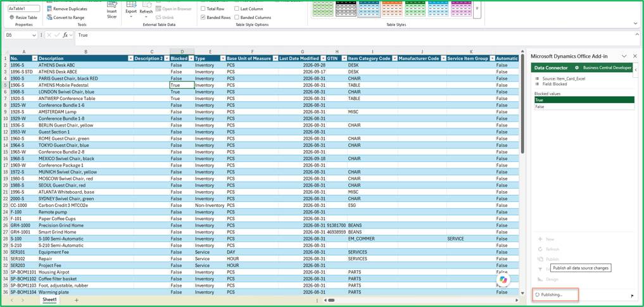The width and height of the screenshot is (644, 307).
Task: Enable the Last Column checkbox
Action: (x=237, y=9)
